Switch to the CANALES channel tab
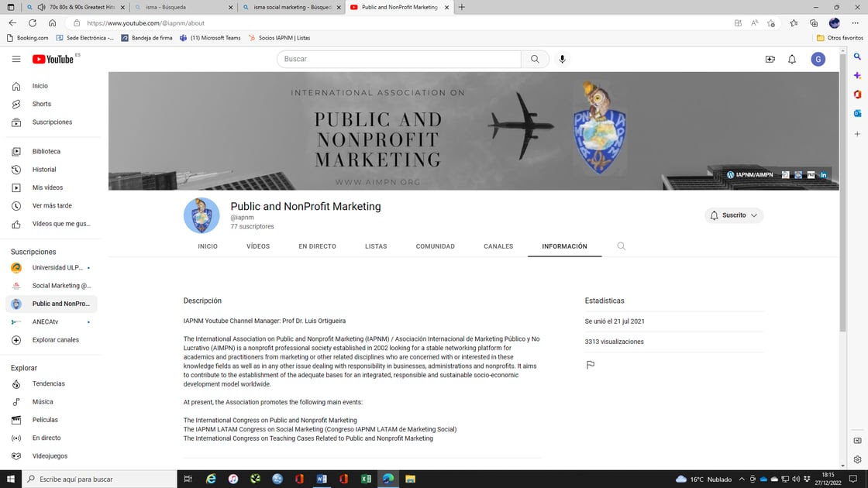The image size is (868, 488). pos(498,246)
